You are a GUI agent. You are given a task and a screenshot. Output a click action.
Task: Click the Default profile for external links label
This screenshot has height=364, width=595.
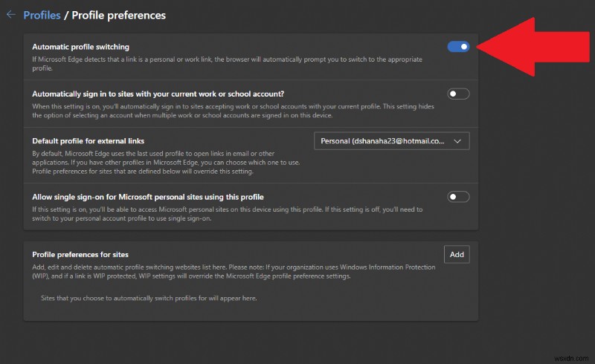pyautogui.click(x=89, y=140)
